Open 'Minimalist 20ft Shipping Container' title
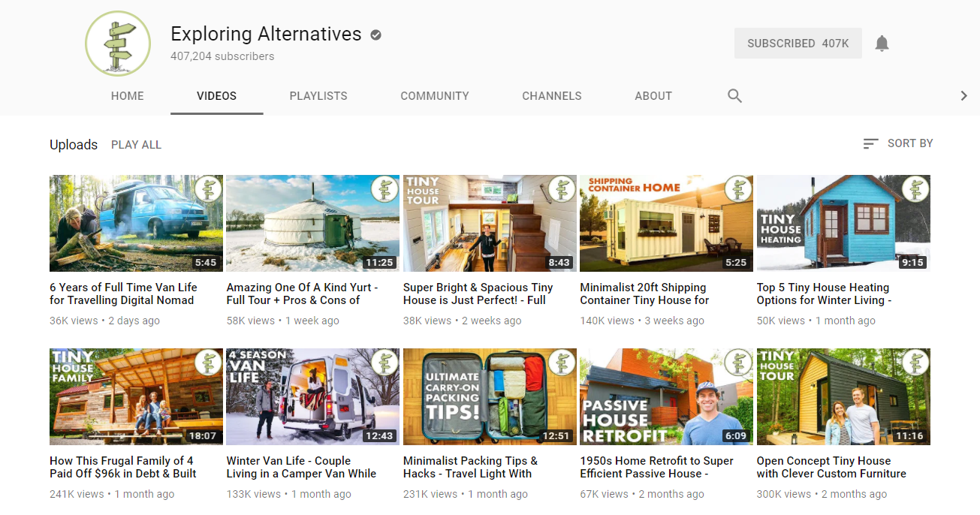This screenshot has height=515, width=980. 644,294
